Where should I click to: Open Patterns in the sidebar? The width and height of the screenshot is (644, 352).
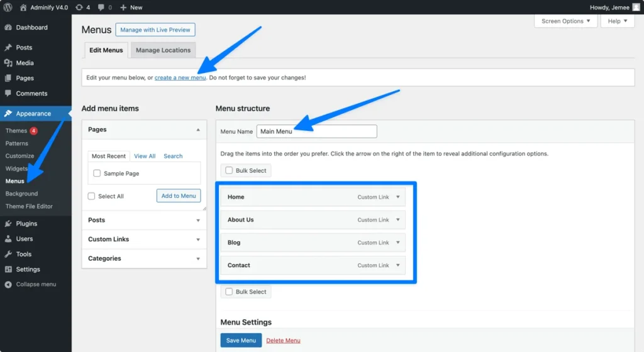pos(17,143)
